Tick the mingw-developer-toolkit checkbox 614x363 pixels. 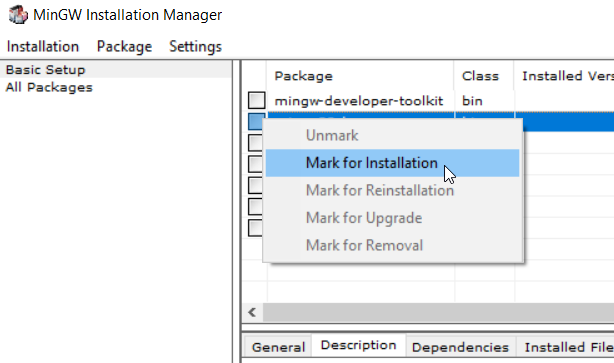click(x=256, y=100)
